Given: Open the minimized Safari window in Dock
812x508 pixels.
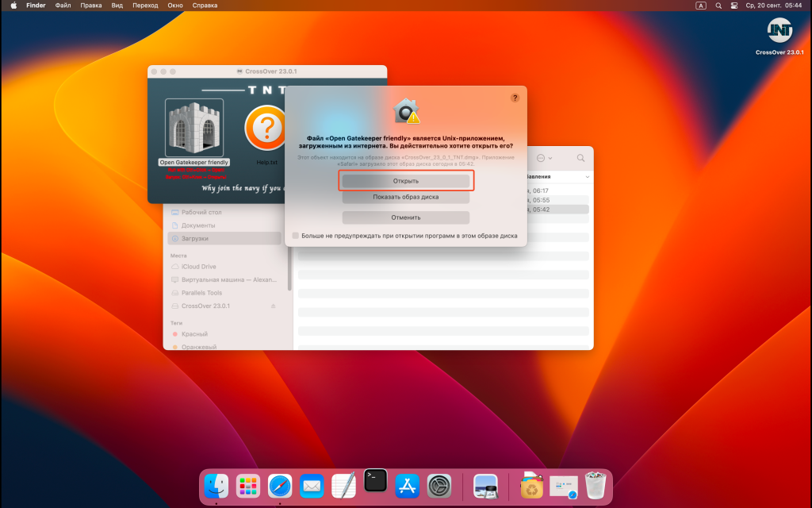Looking at the screenshot, I should pos(564,487).
